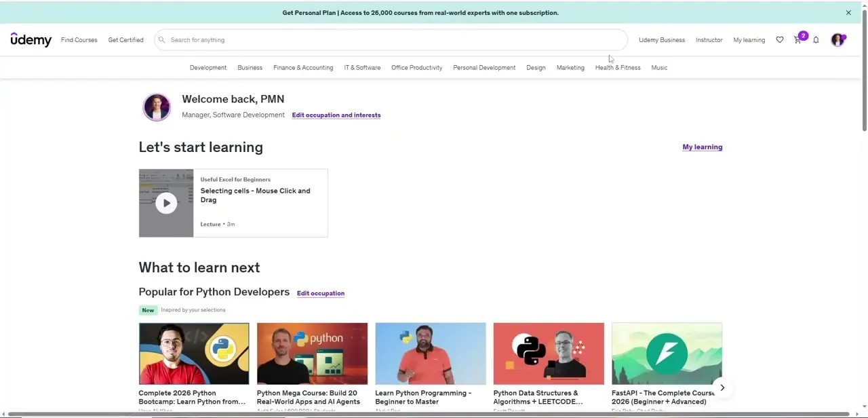Viewport: 868px width, 418px height.
Task: Play the Selecting cells lecture video
Action: point(166,203)
